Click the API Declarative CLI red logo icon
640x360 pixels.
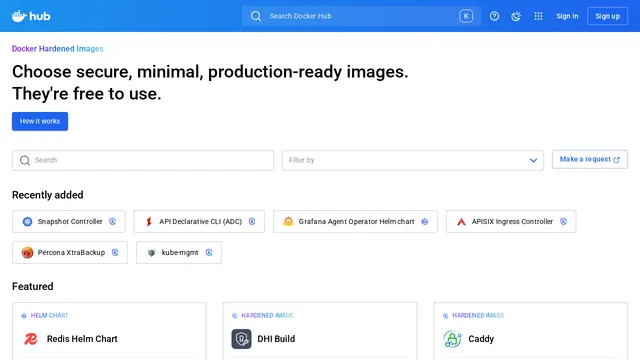click(149, 221)
